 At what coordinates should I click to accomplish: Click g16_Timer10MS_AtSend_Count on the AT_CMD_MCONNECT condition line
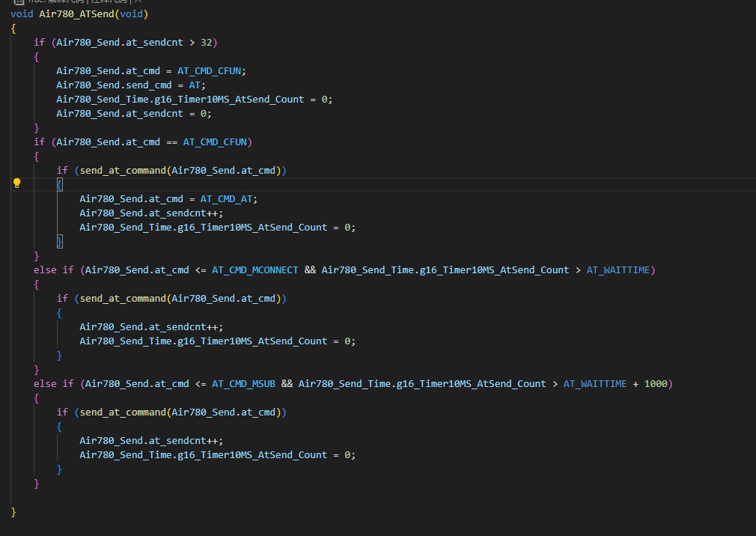click(x=494, y=270)
